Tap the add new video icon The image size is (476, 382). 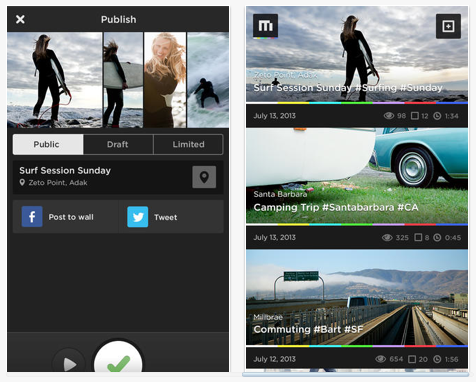(448, 26)
